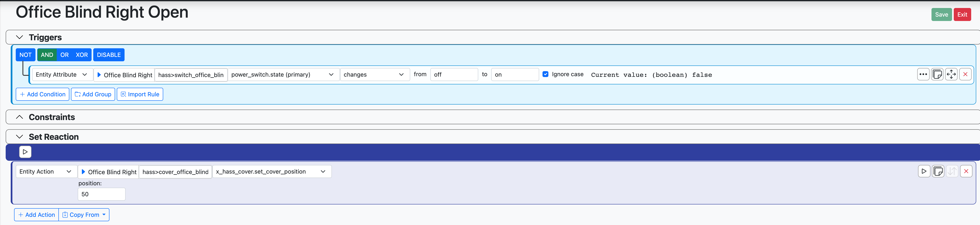Test-run the Entity Action with its play icon

coord(924,171)
